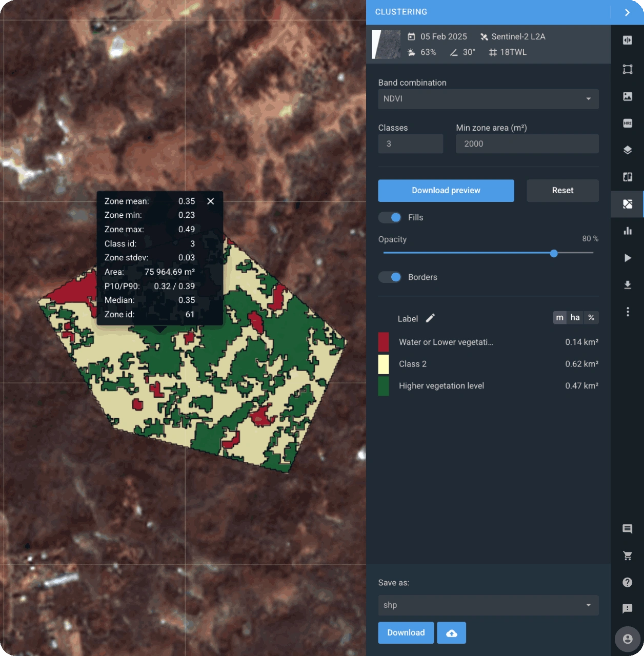Open the user account avatar icon

click(x=627, y=639)
